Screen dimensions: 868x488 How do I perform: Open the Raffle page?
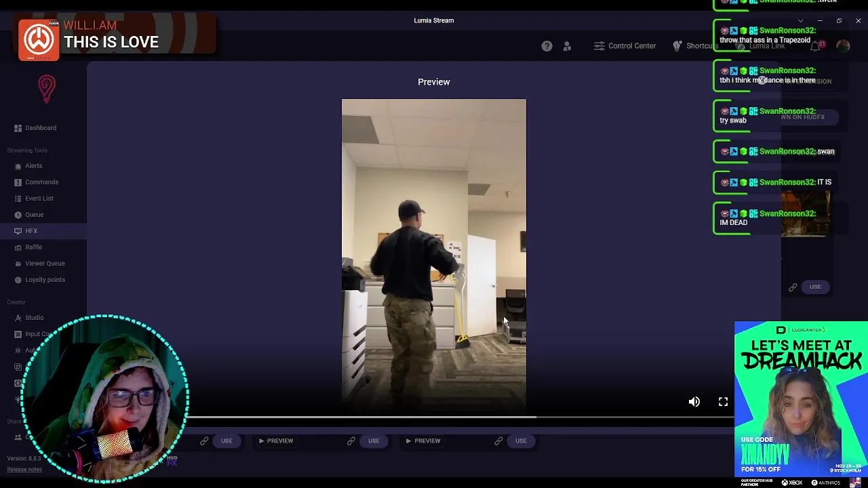pyautogui.click(x=33, y=247)
